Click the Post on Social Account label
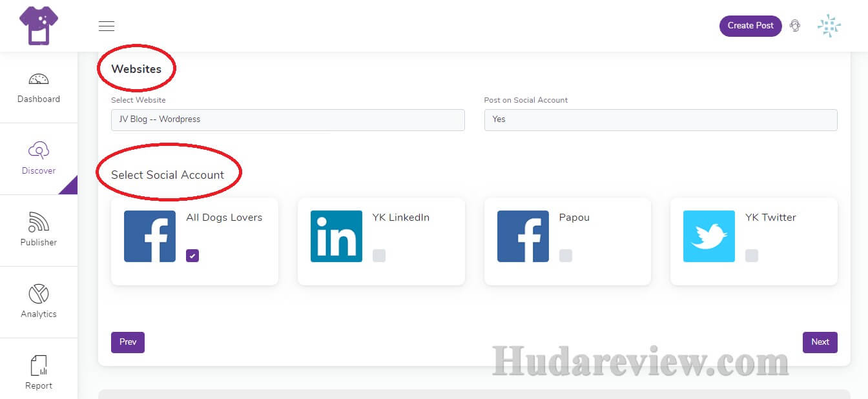Image resolution: width=868 pixels, height=399 pixels. (x=526, y=100)
